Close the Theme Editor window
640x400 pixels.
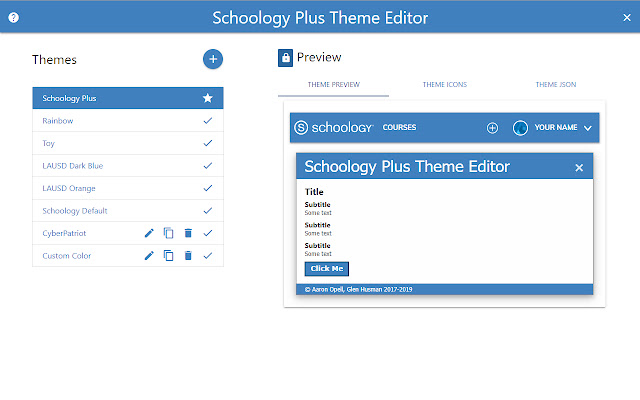point(627,18)
